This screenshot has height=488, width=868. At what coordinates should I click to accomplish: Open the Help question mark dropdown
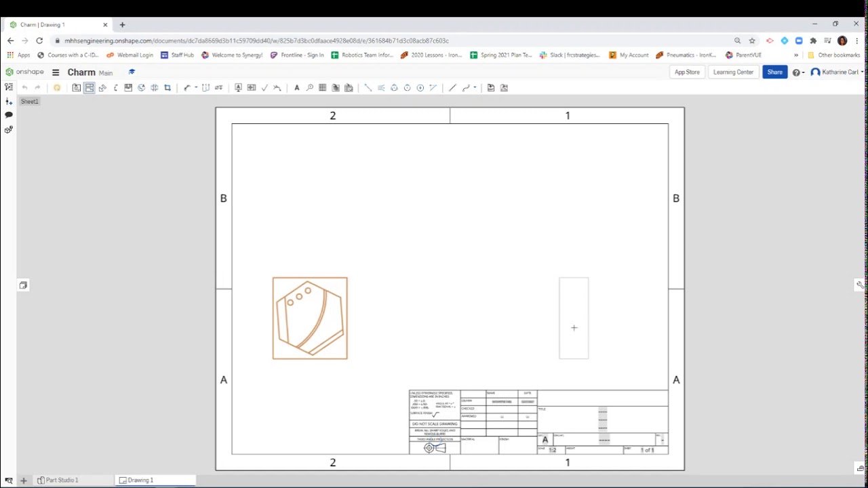pos(798,73)
